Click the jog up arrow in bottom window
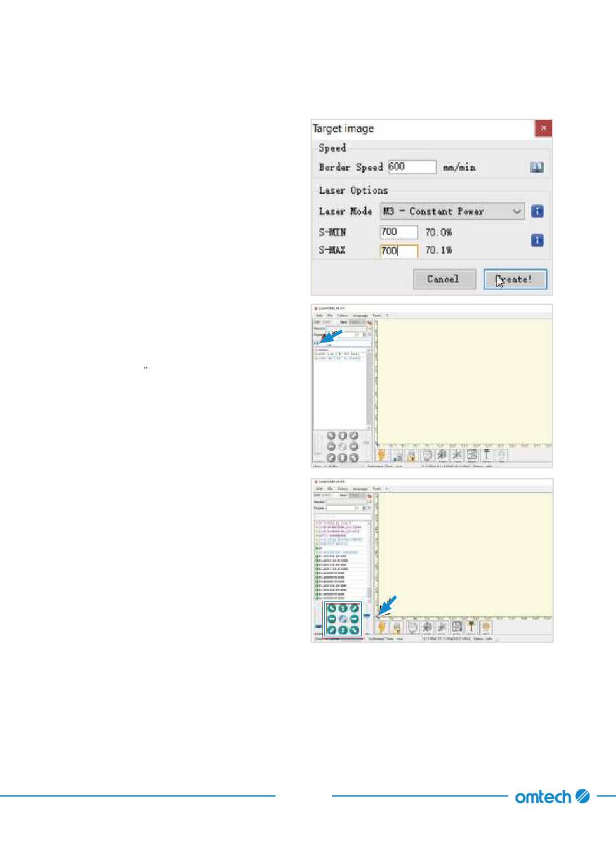 click(343, 608)
